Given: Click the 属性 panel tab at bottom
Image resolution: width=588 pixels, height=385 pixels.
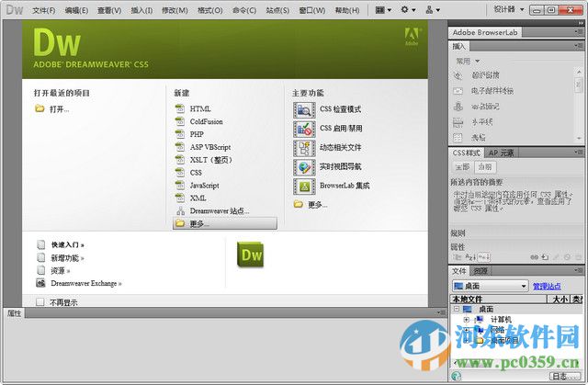Looking at the screenshot, I should (x=15, y=313).
